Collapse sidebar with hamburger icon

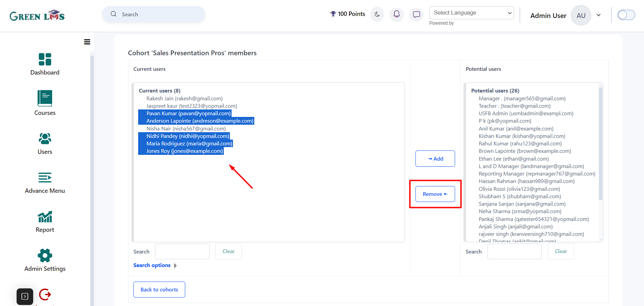(87, 42)
